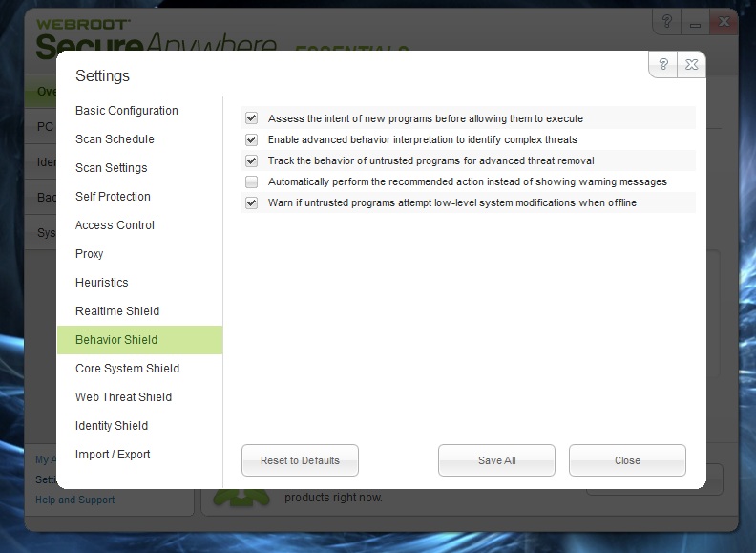Screen dimensions: 756x553
Task: Toggle Enable advanced behavior interpretation checkbox
Action: click(x=251, y=139)
